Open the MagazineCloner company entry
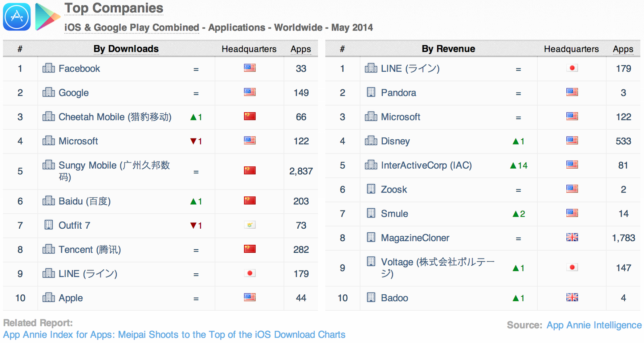The image size is (644, 343). [x=415, y=238]
